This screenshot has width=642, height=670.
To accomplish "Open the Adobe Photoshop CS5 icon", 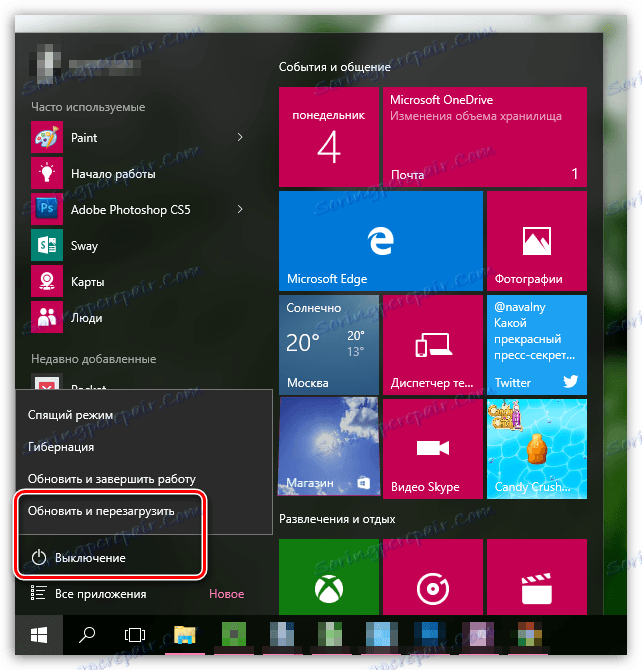I will pyautogui.click(x=47, y=209).
